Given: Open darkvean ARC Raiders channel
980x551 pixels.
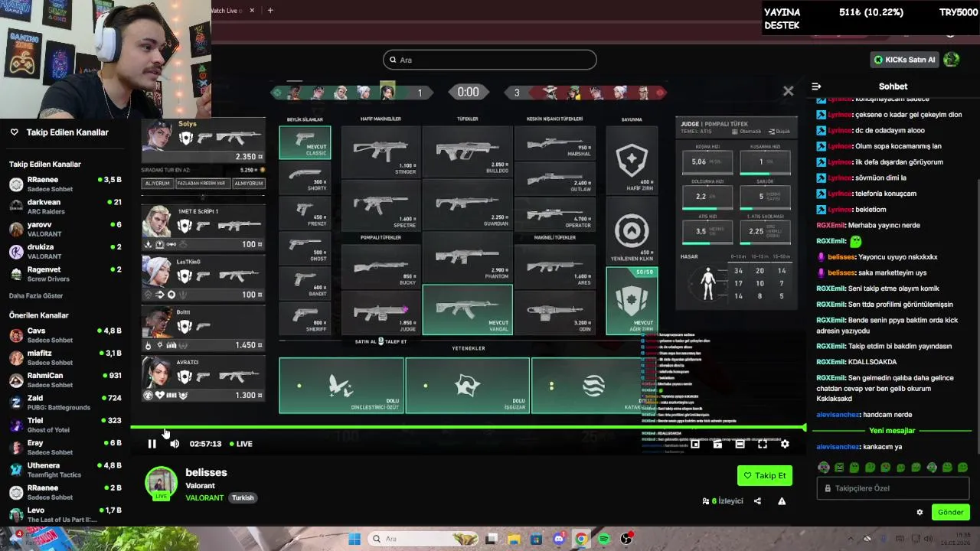Looking at the screenshot, I should point(65,207).
